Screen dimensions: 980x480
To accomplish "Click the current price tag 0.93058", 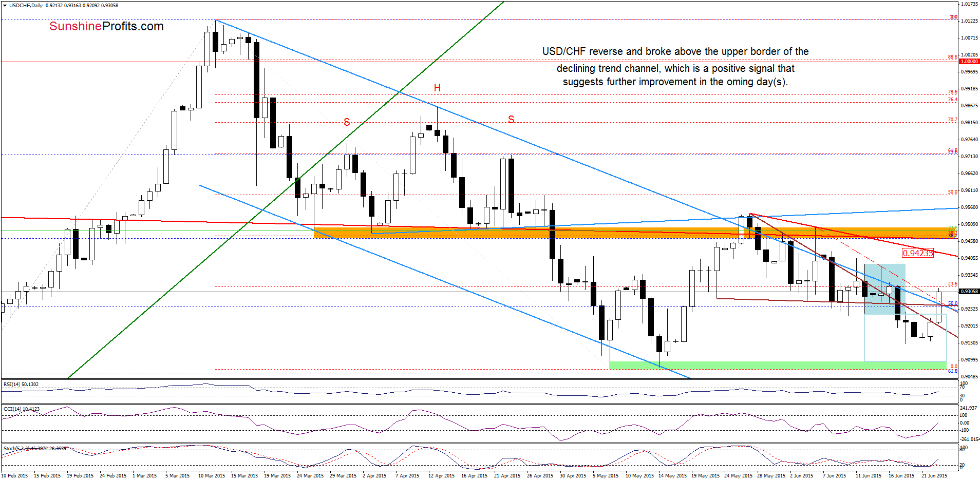I will 969,291.
